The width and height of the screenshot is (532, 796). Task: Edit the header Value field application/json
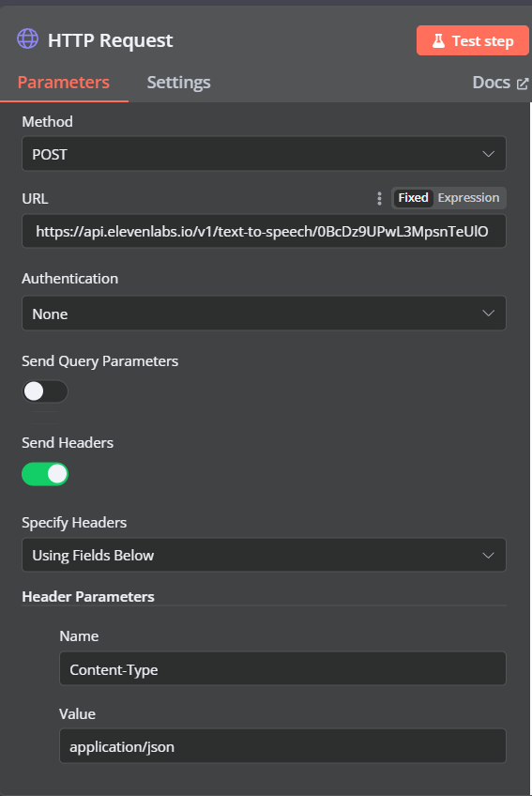pos(282,746)
